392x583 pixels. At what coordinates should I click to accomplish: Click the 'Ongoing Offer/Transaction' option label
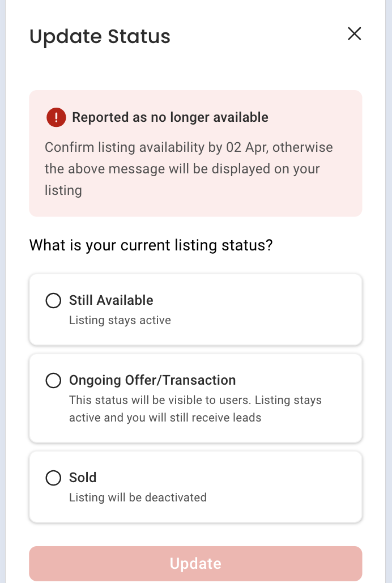152,380
